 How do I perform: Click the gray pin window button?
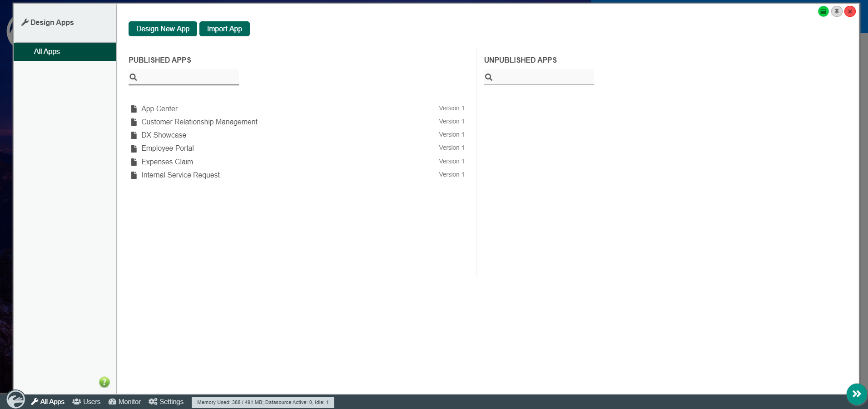[x=837, y=11]
